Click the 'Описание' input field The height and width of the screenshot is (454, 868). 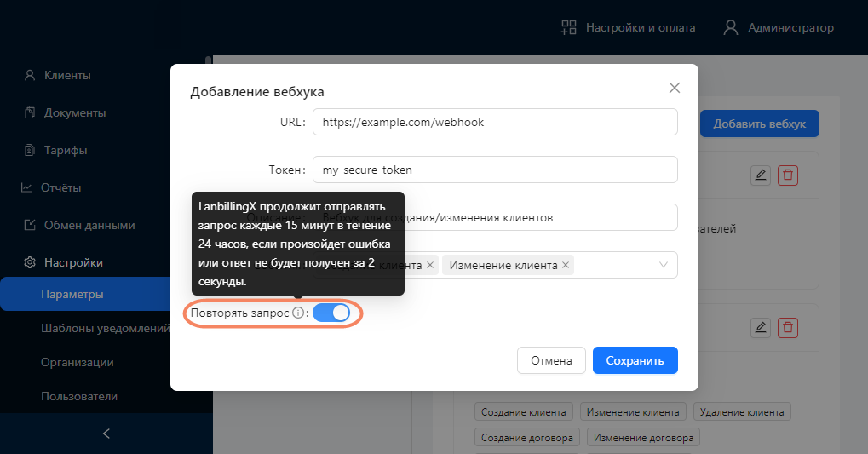pos(495,217)
